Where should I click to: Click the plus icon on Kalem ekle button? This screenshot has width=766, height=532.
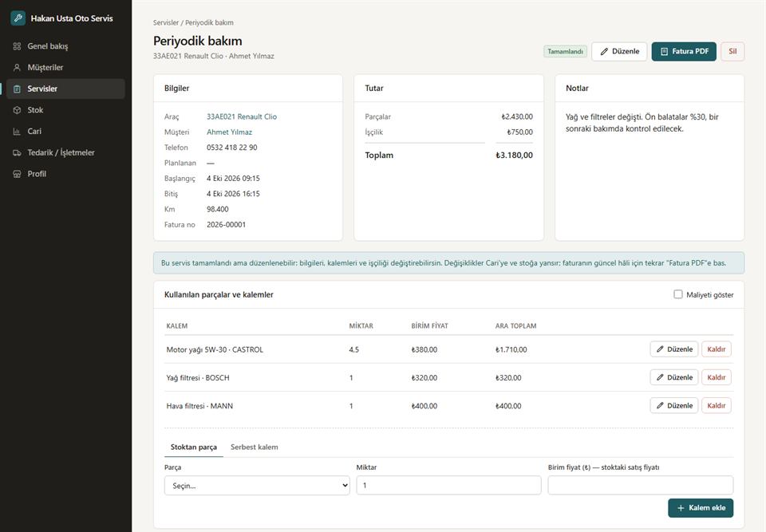[681, 508]
